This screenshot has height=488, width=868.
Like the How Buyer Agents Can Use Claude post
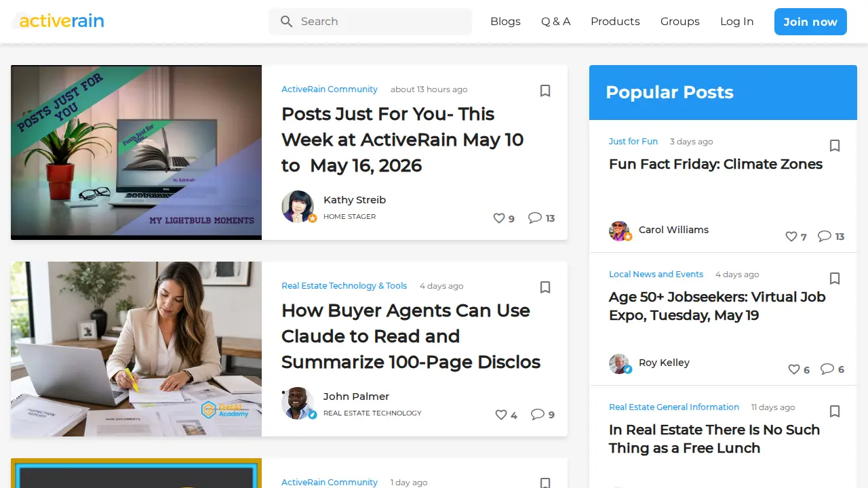coord(501,415)
